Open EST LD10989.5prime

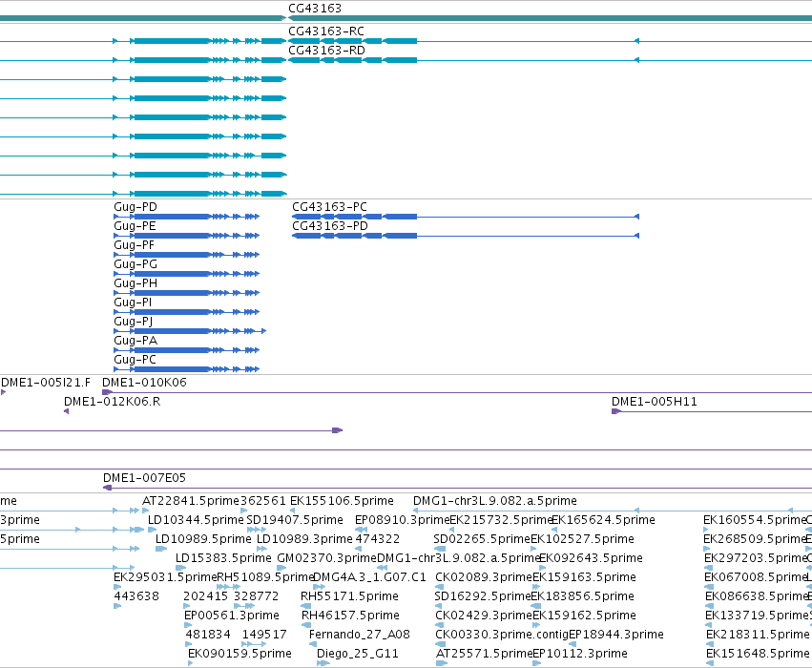tap(203, 539)
